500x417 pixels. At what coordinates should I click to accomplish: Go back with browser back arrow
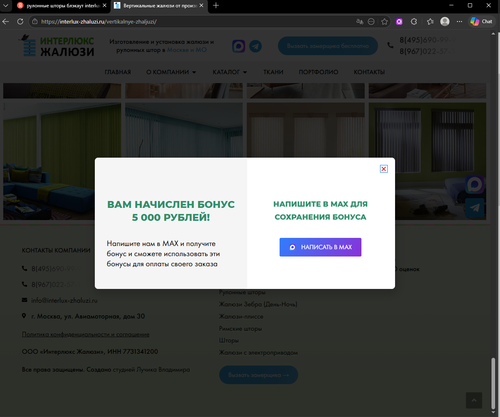coord(6,22)
